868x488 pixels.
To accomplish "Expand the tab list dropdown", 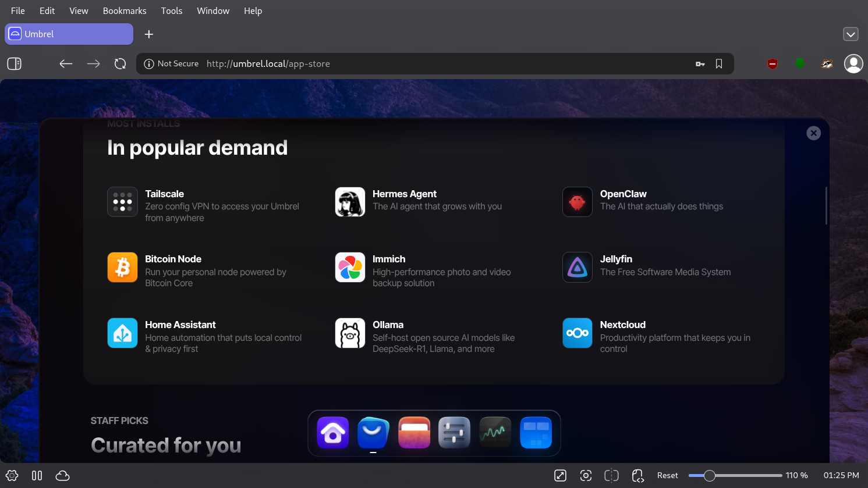I will (851, 34).
